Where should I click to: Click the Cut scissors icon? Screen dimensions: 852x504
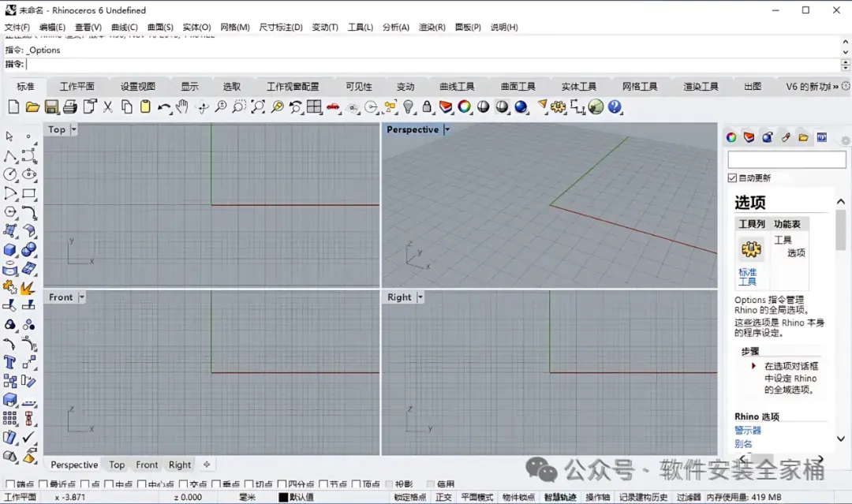click(108, 107)
